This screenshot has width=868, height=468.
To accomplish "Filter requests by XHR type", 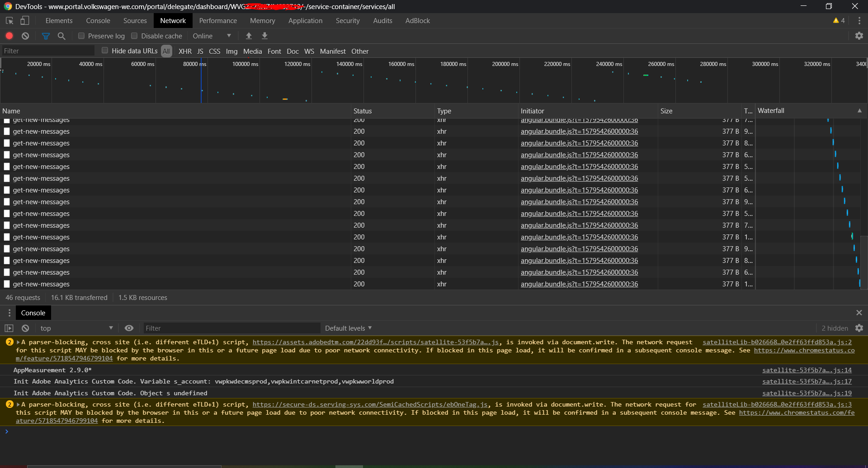I will [185, 51].
